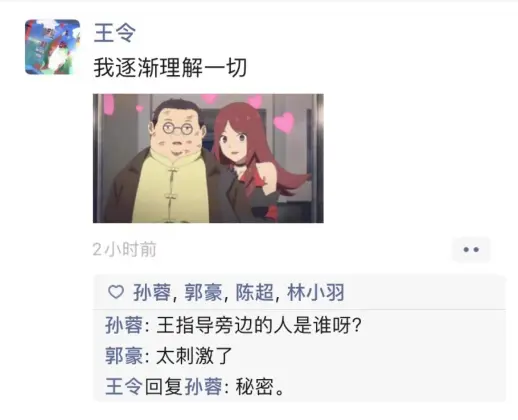The height and width of the screenshot is (420, 518).
Task: Tap 王令's name in the reply comment
Action: (124, 387)
